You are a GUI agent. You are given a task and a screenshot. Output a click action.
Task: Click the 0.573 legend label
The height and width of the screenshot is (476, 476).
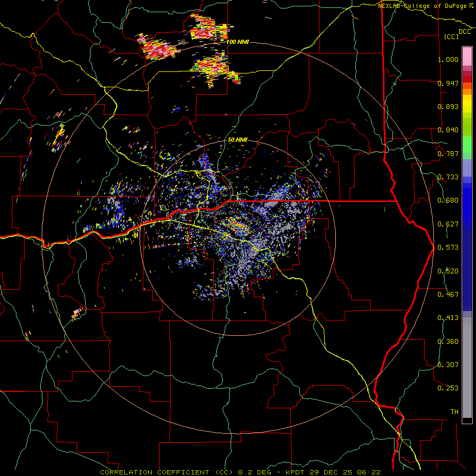[x=448, y=248]
